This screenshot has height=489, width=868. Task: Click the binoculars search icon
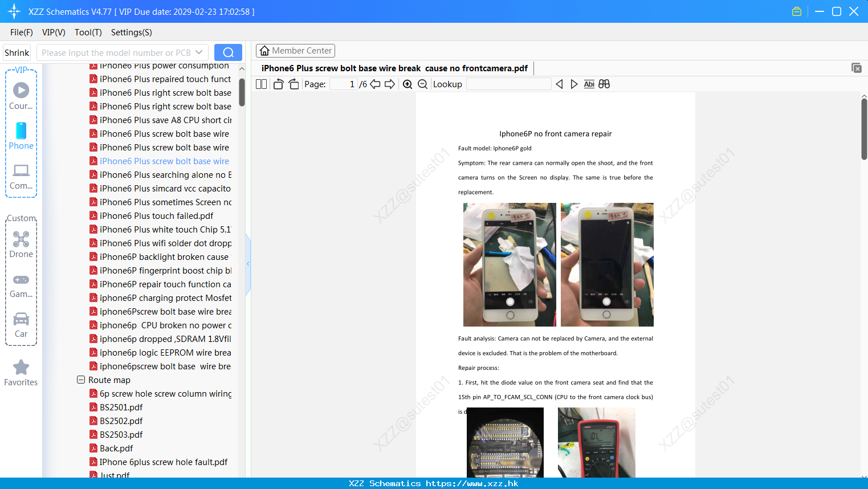tap(604, 84)
